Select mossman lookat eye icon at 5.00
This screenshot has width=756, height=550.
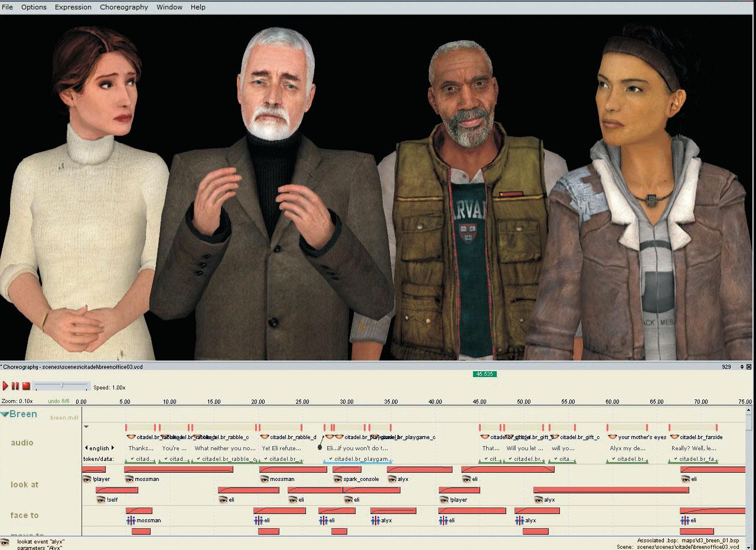click(129, 479)
